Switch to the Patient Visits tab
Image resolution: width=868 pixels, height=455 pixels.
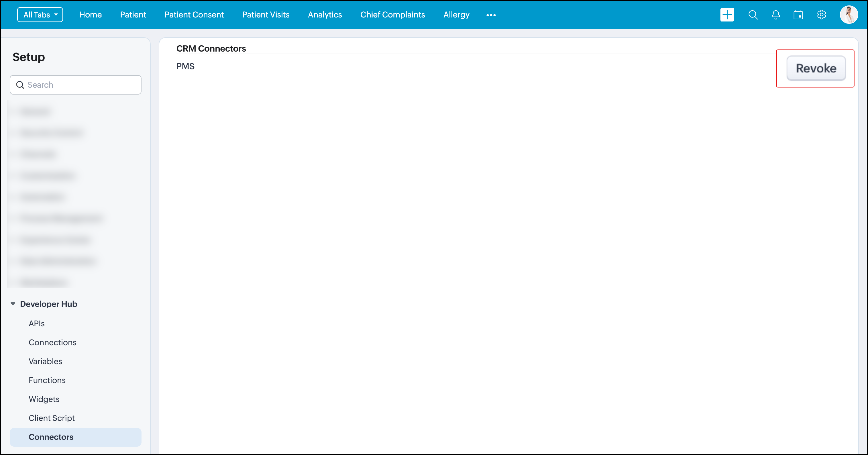coord(266,15)
